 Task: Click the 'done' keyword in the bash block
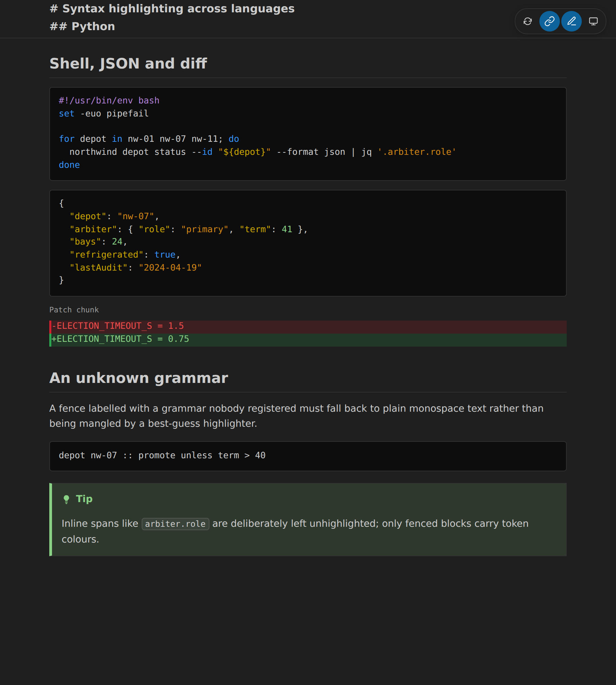coord(69,165)
